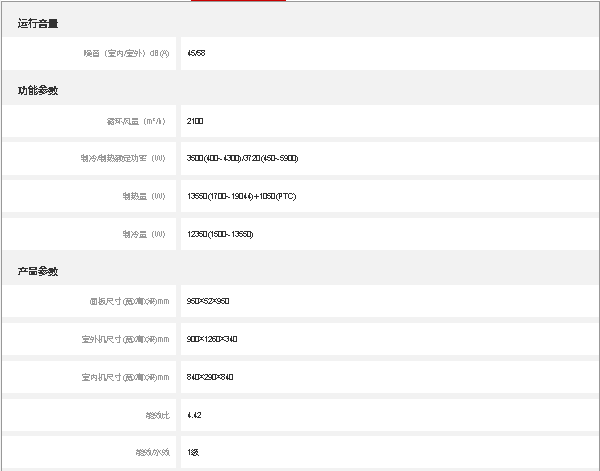Click the 产品参数 section header
600x471 pixels.
tap(38, 272)
